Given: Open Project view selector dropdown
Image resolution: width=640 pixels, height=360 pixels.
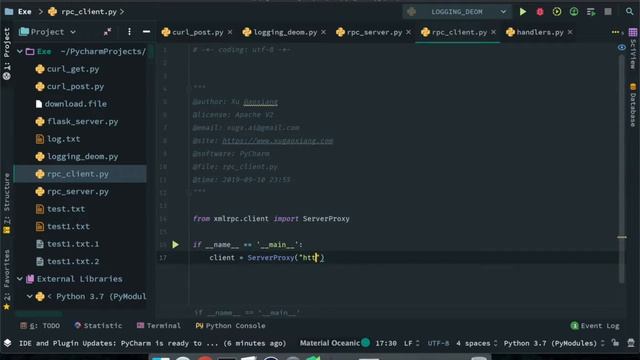Looking at the screenshot, I should click(47, 32).
